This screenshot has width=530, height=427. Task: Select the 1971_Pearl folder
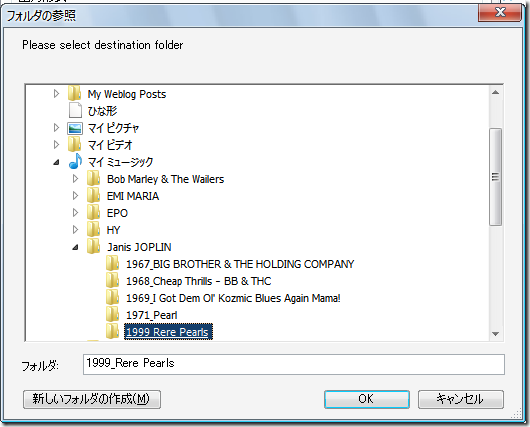click(x=151, y=315)
